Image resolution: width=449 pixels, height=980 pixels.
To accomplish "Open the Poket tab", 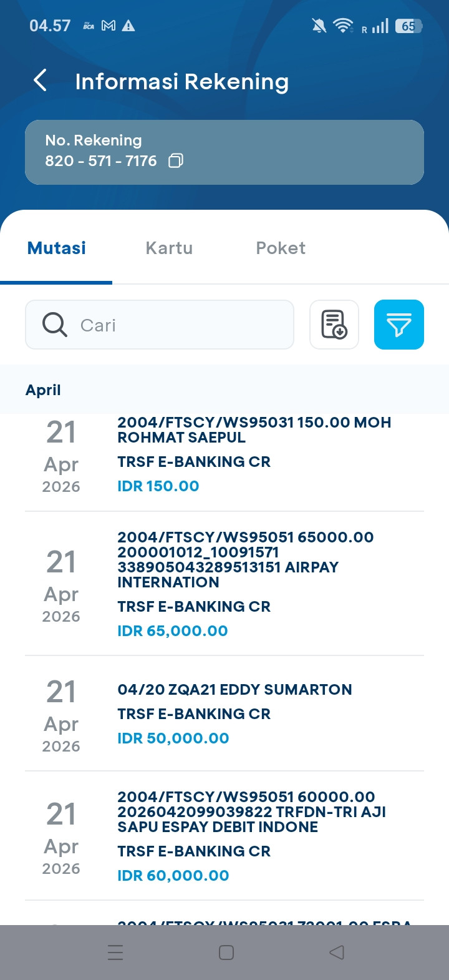I will click(281, 248).
